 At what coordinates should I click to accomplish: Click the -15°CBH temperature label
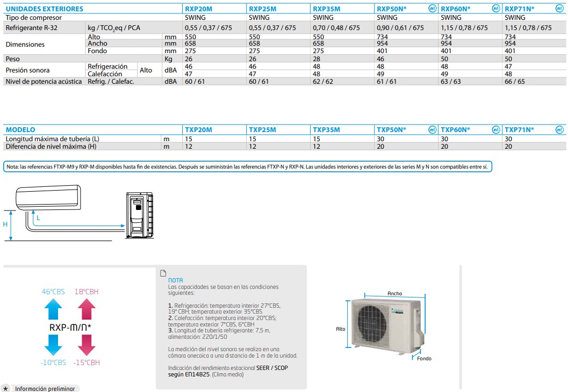(x=87, y=362)
